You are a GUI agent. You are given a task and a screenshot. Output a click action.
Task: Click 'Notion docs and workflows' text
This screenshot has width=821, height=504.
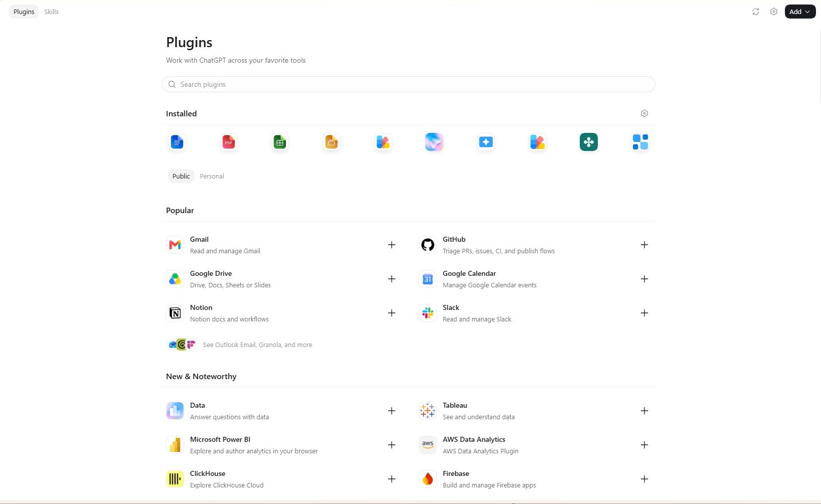[x=229, y=319]
